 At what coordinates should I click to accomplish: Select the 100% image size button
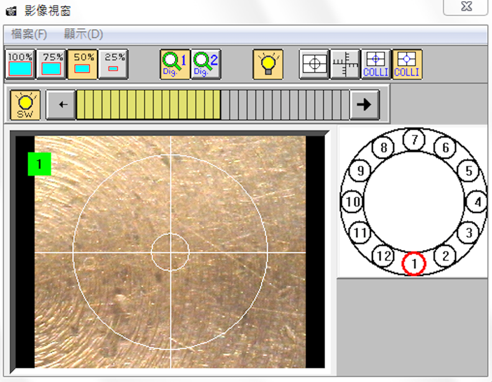[x=20, y=64]
